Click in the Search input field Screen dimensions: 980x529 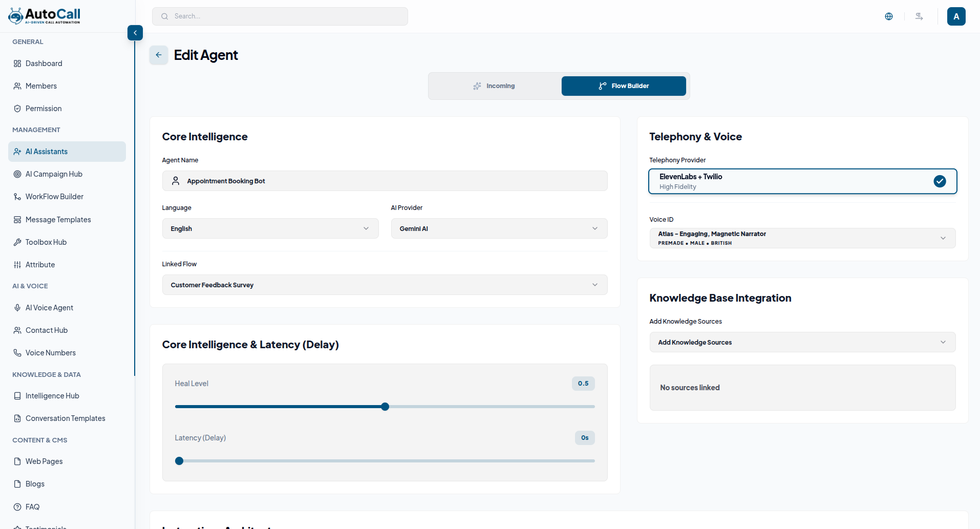(x=280, y=16)
